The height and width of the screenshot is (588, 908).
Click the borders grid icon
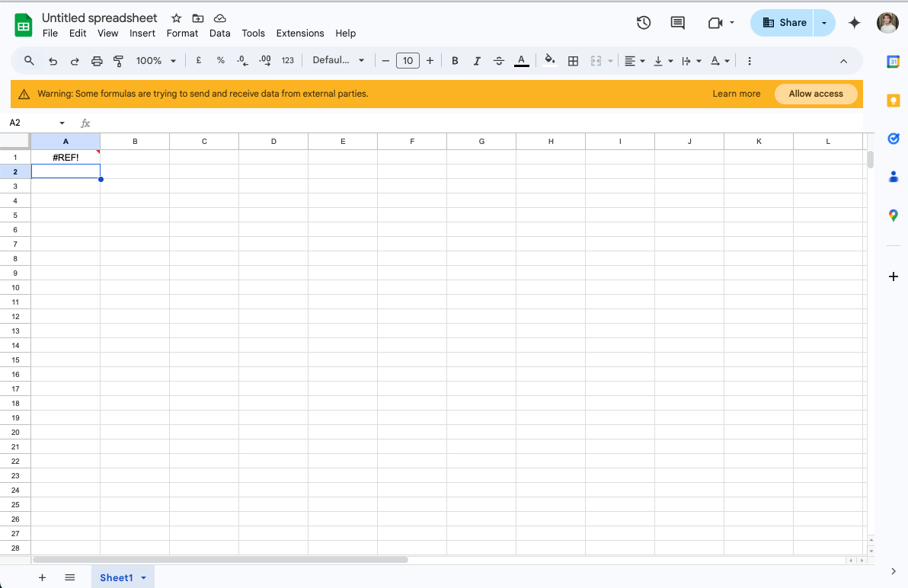pos(574,61)
